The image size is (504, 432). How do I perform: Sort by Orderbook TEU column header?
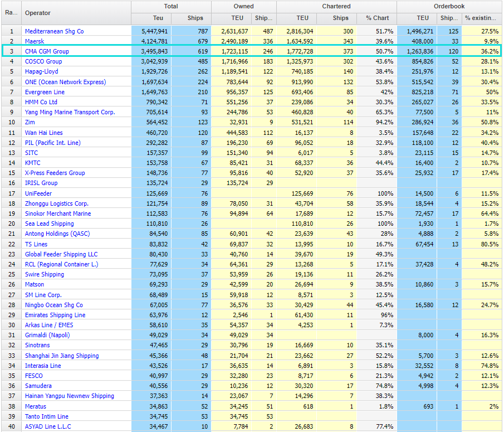[x=417, y=18]
